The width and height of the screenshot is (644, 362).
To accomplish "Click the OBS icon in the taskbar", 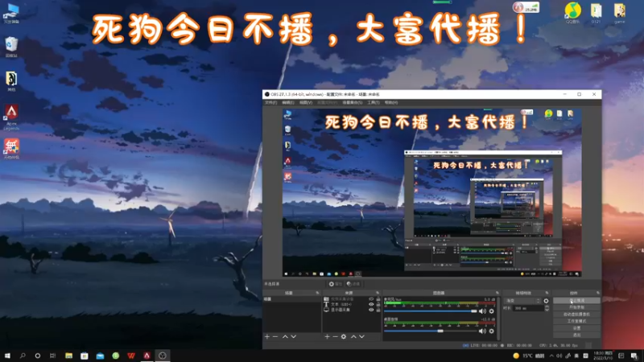I will (x=163, y=356).
